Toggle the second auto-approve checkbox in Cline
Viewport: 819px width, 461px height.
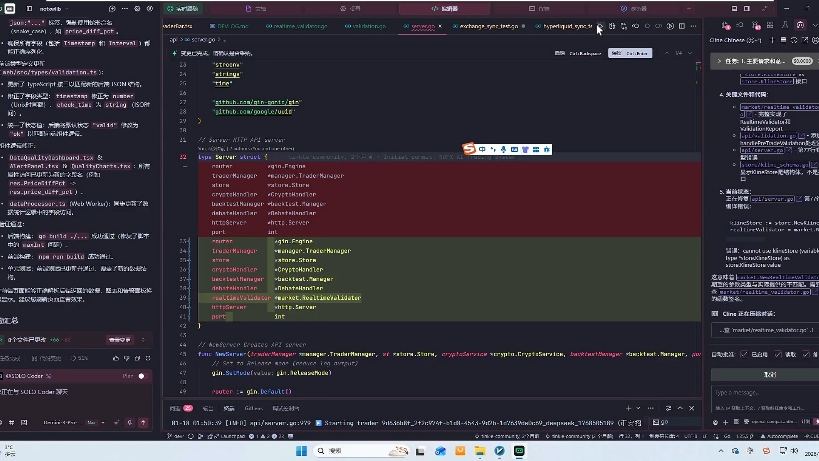(x=778, y=354)
